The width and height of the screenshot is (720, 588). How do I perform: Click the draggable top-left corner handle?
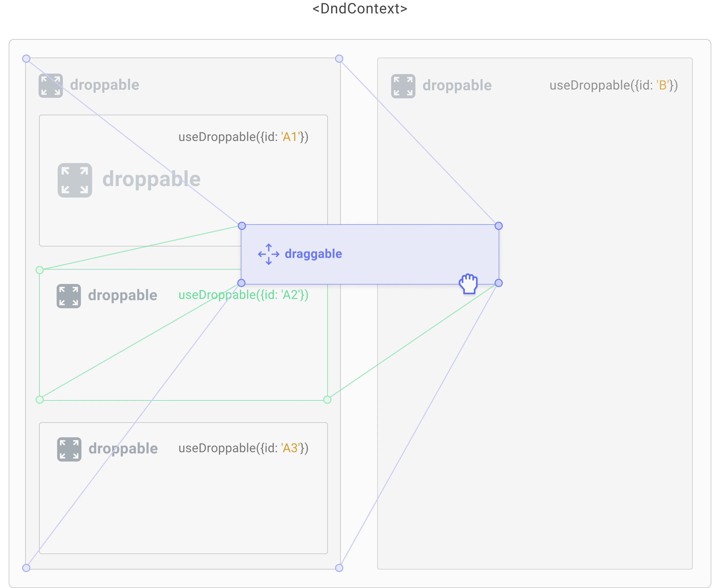(x=242, y=226)
